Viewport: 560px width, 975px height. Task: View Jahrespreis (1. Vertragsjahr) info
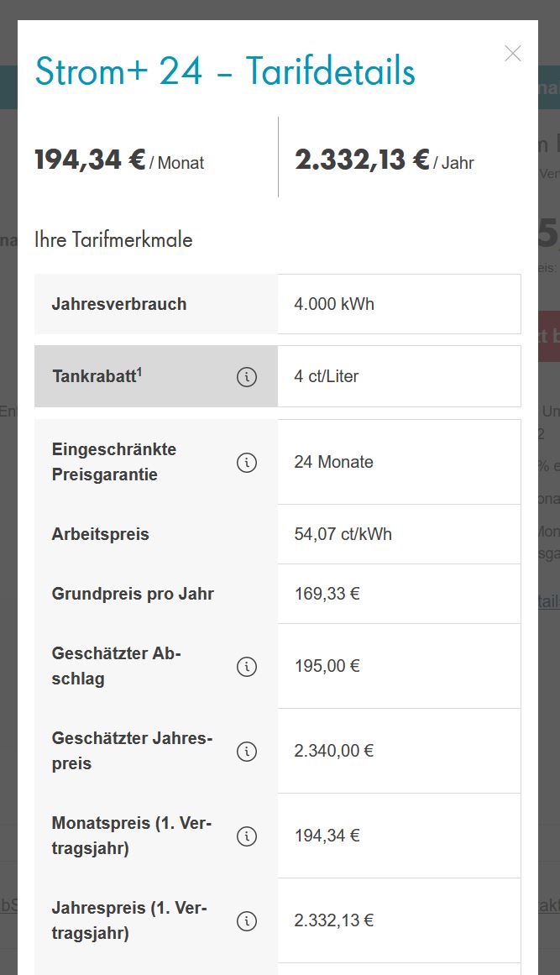click(246, 920)
